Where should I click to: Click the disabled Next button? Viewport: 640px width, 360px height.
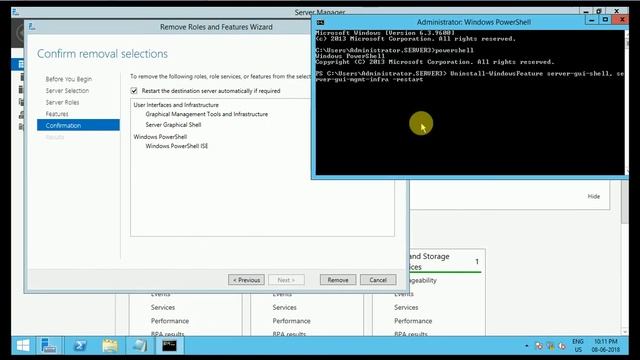tap(286, 280)
